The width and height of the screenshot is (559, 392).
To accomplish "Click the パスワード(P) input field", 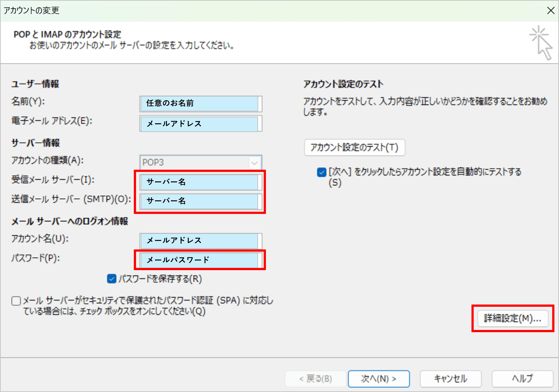I will tap(201, 260).
